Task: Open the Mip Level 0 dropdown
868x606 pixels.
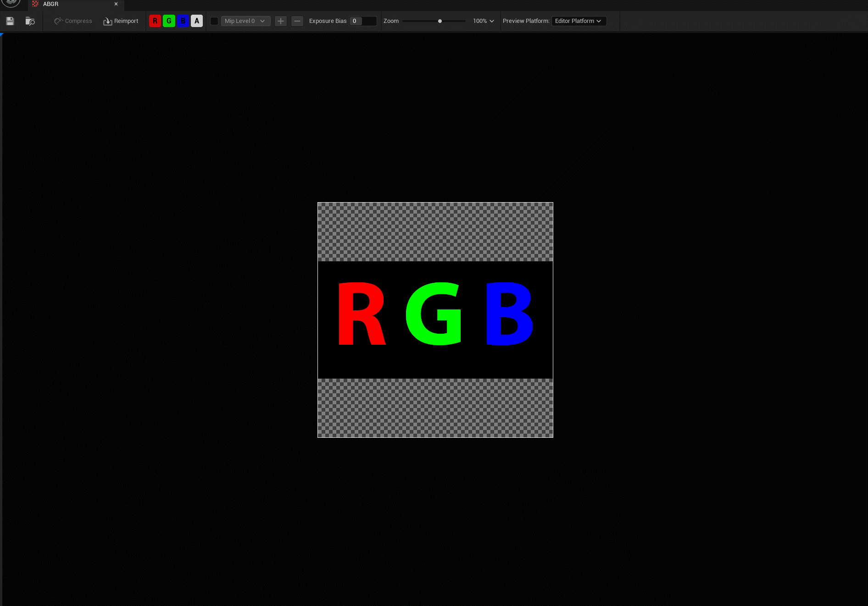Action: tap(245, 21)
